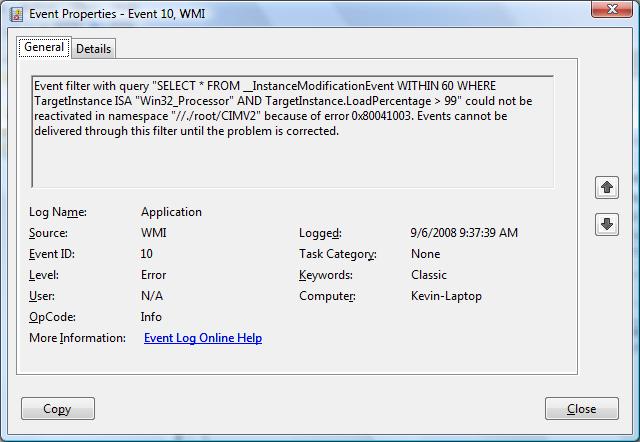Viewport: 640px width, 442px height.
Task: Click the Event Properties title bar icon
Action: pyautogui.click(x=17, y=14)
